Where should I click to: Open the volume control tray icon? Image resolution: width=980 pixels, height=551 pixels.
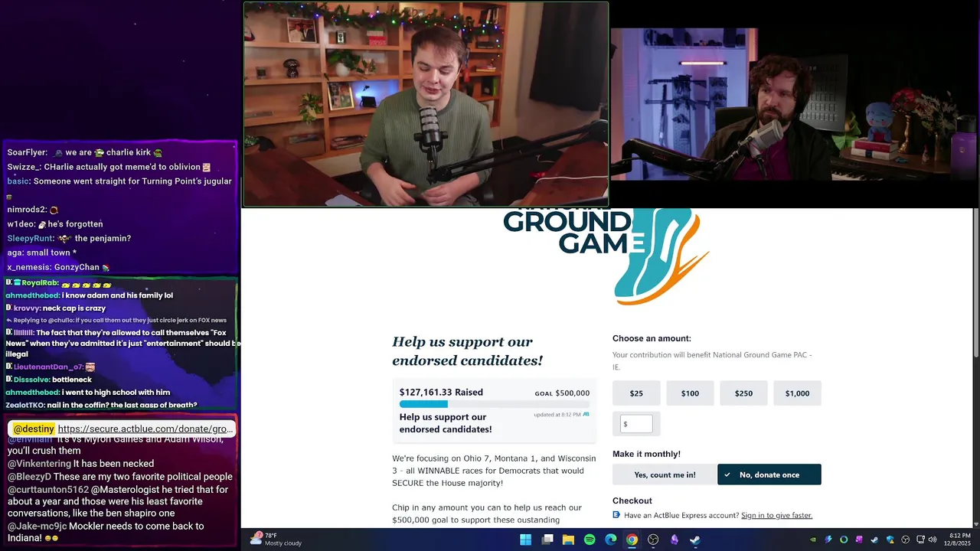point(933,540)
